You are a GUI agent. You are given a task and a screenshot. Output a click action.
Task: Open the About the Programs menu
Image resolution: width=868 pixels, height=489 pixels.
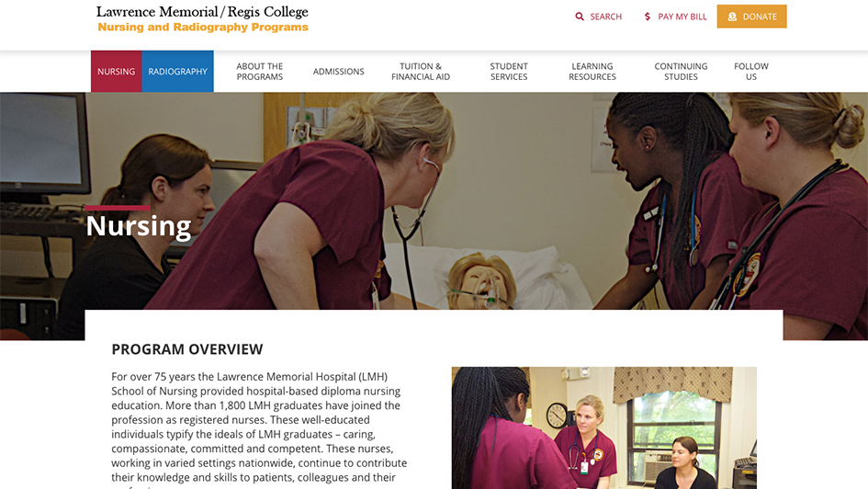[x=260, y=72]
